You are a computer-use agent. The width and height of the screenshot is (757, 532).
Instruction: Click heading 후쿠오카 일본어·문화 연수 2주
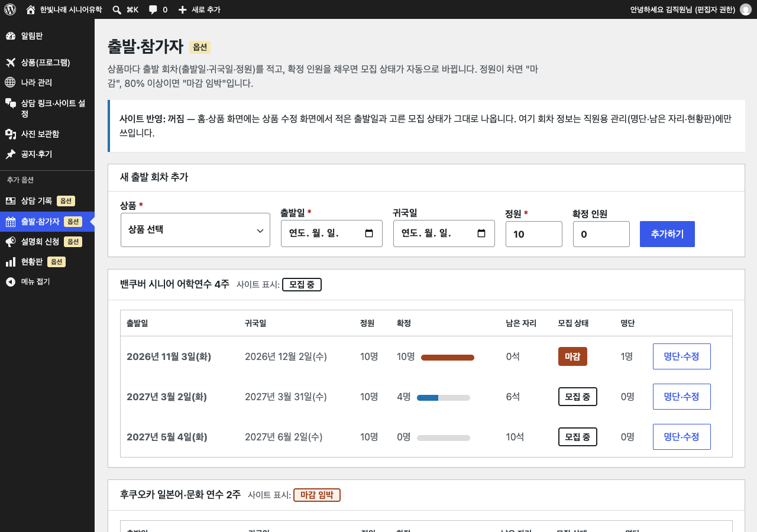(x=180, y=495)
